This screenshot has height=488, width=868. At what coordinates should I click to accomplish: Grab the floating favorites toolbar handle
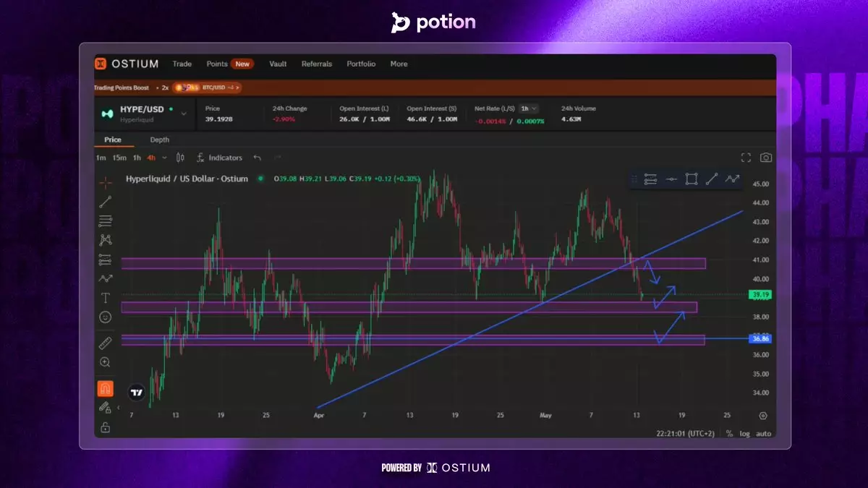[634, 179]
